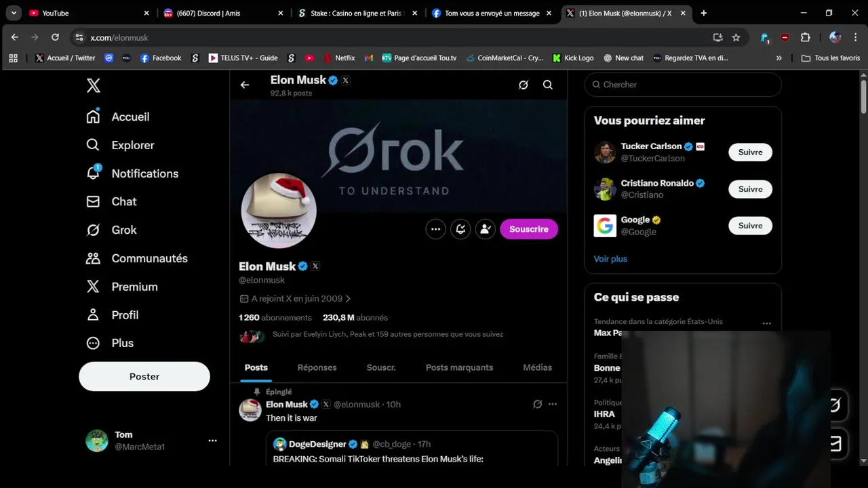Screen dimensions: 868x488
Task: Open 'Suivi par Evelyin Liych' followers link
Action: point(388,334)
